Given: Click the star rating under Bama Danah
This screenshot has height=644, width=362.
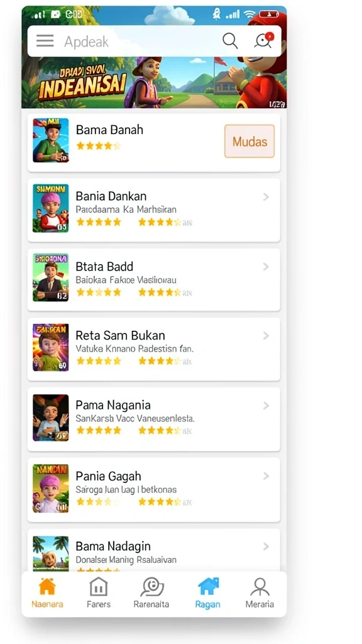Looking at the screenshot, I should click(99, 146).
